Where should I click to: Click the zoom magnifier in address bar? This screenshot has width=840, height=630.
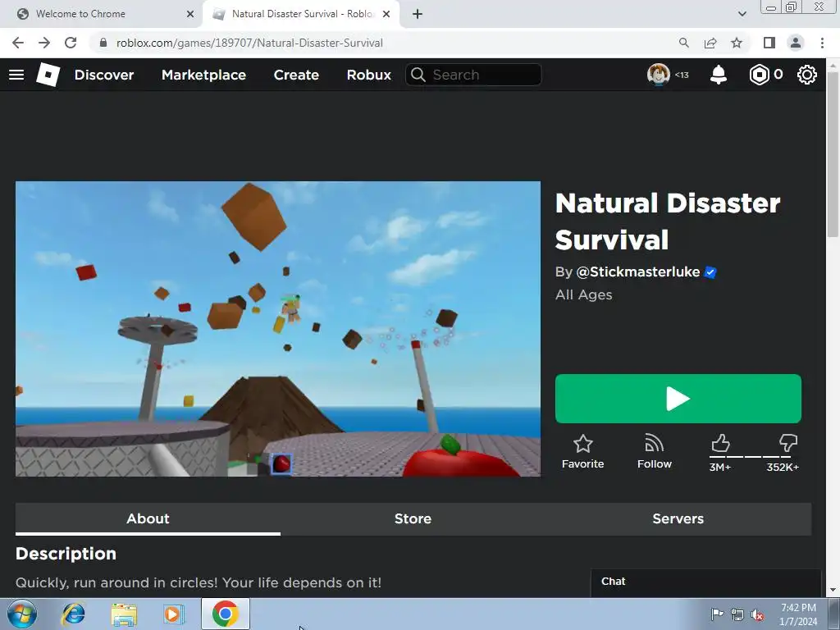(683, 43)
